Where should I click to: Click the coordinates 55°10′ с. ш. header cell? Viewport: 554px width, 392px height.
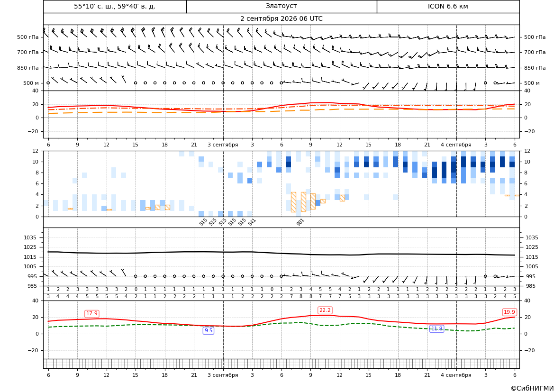115,6
